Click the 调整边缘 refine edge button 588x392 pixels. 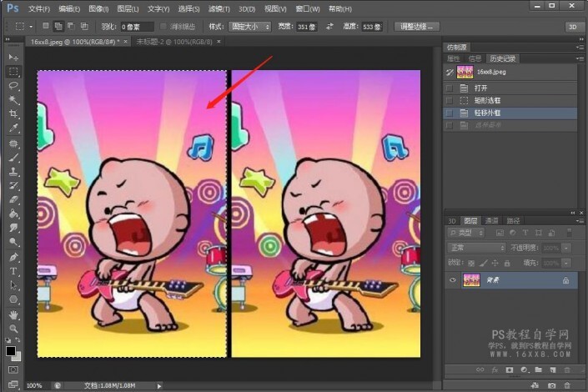click(x=415, y=27)
